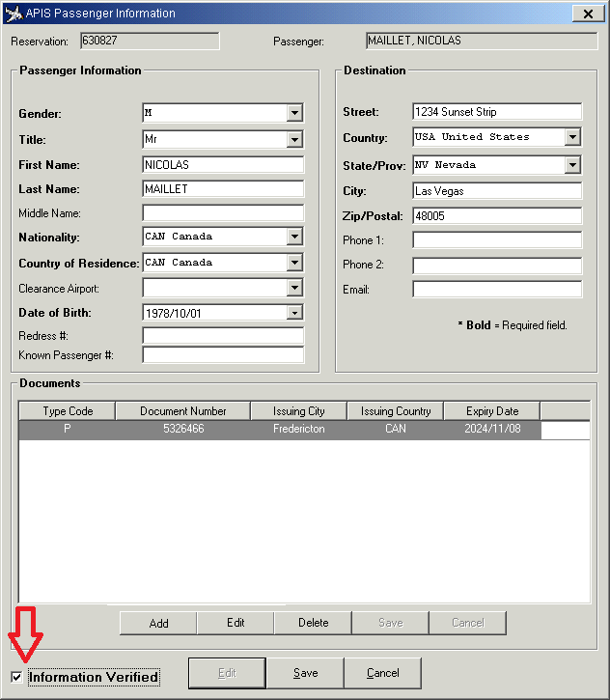Click the Passenger name field at top

(x=482, y=41)
